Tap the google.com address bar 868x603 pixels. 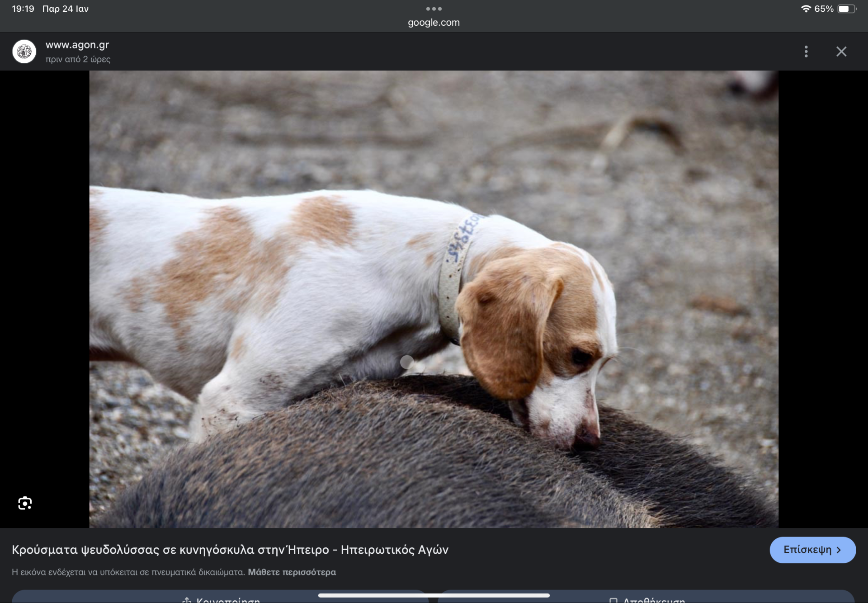pos(434,23)
